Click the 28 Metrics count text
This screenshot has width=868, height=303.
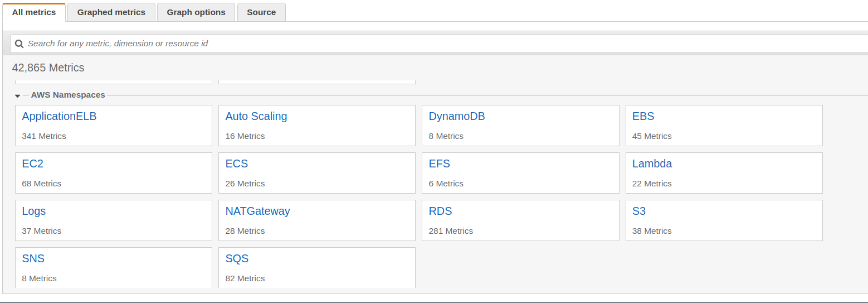pyautogui.click(x=245, y=231)
